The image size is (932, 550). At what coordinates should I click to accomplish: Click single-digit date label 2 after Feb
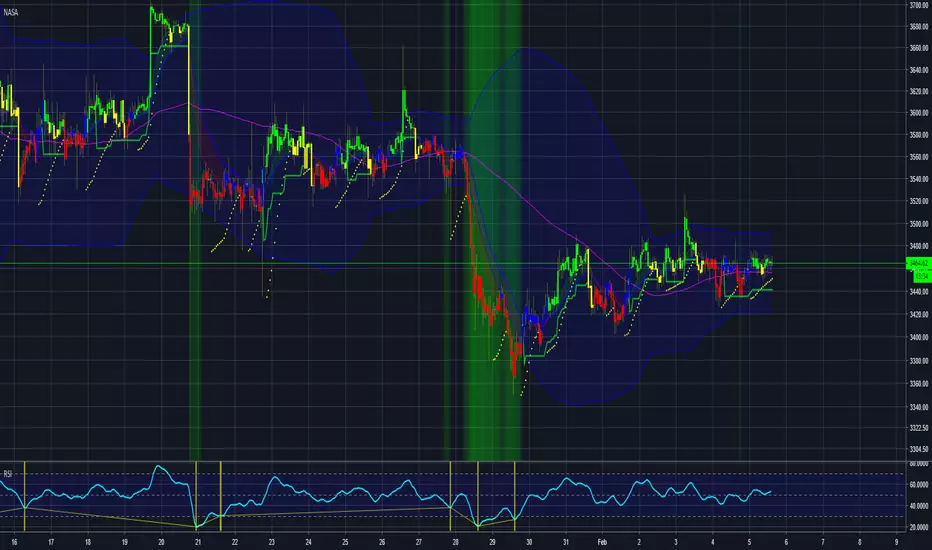639,542
